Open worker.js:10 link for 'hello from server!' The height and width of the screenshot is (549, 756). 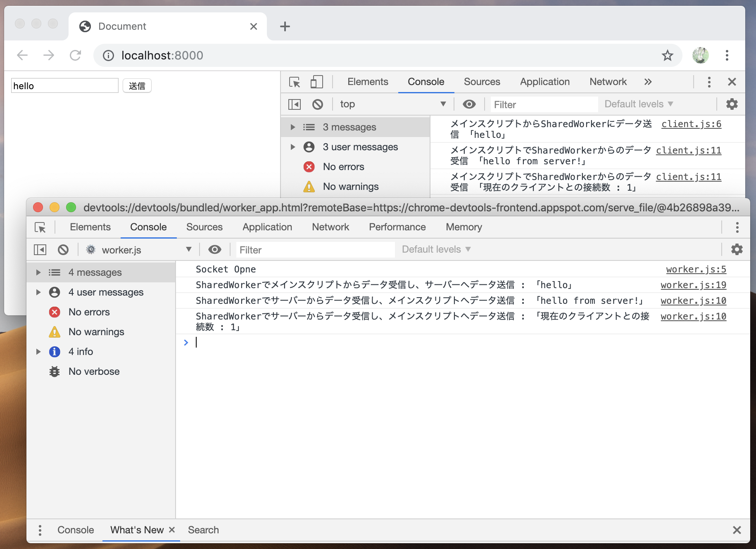click(x=693, y=301)
